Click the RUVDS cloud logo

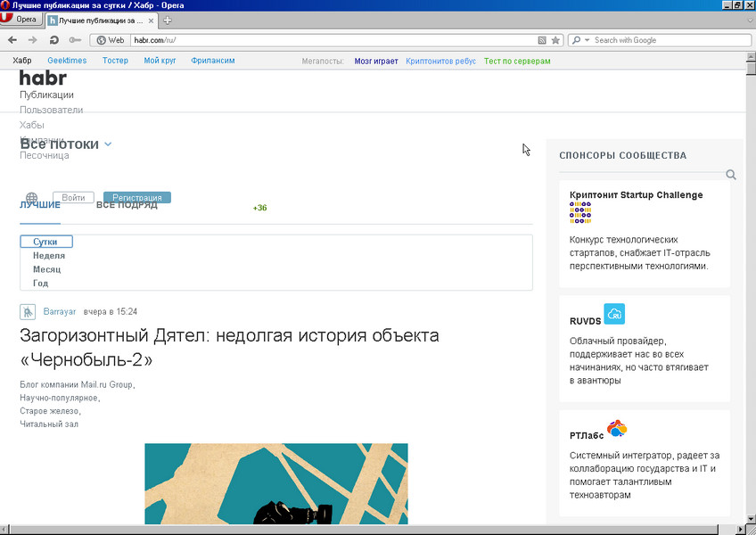pos(616,313)
